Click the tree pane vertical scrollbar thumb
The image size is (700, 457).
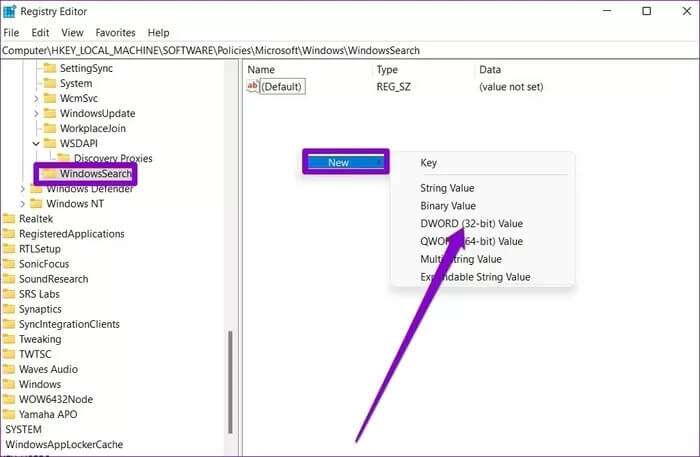(x=230, y=382)
